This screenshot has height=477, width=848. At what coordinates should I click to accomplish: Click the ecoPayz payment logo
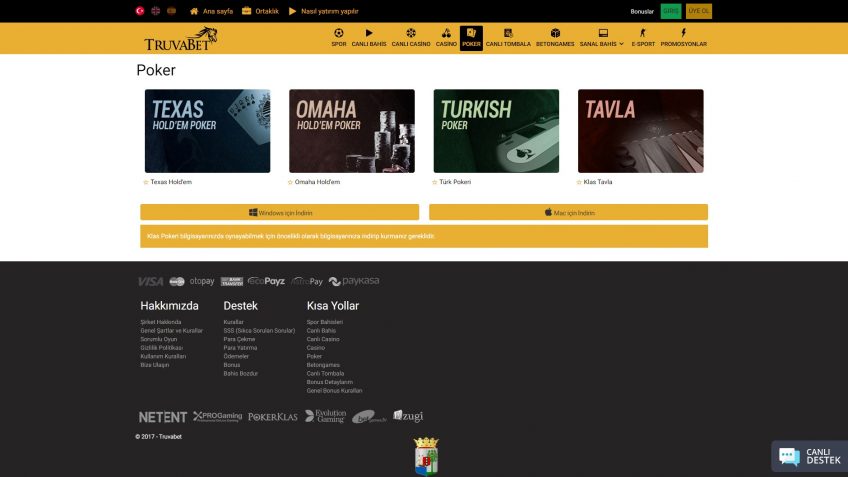click(x=266, y=281)
